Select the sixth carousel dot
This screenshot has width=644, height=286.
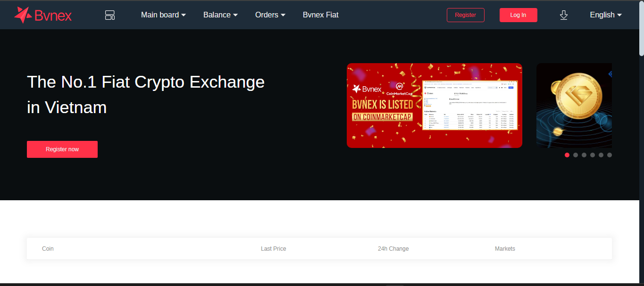pos(610,155)
